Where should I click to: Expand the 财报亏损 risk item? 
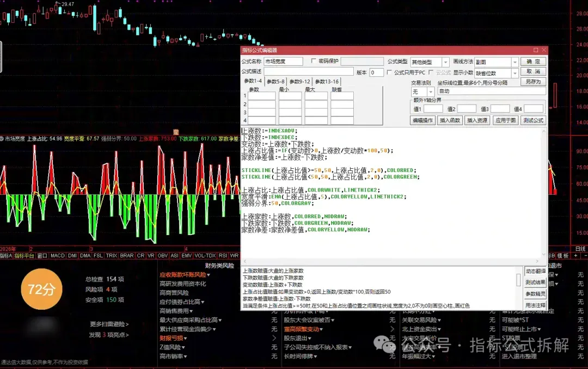pos(173,339)
